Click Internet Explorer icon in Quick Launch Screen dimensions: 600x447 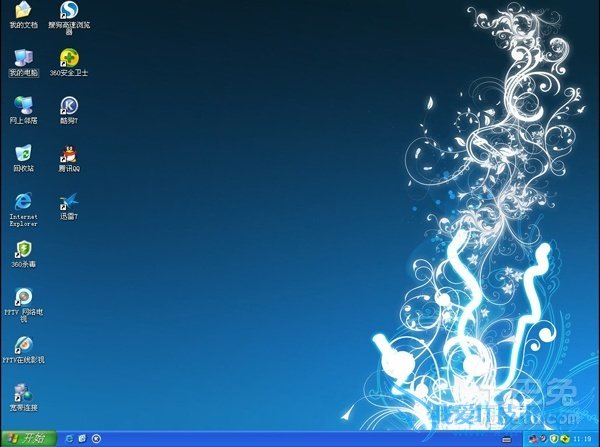pos(68,438)
